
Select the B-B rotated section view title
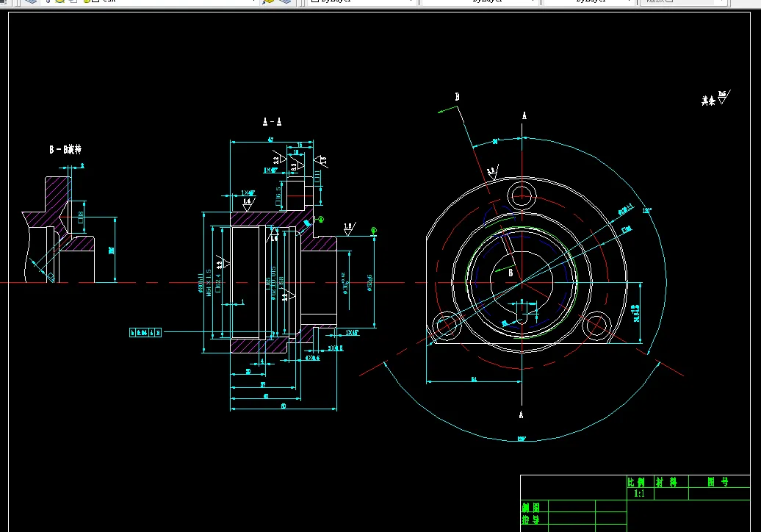65,149
